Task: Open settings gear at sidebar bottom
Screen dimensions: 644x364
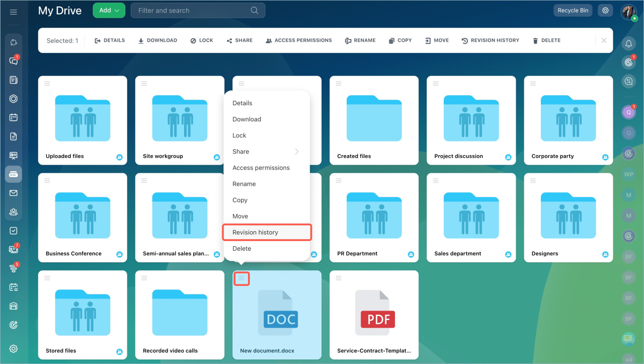Action: tap(14, 349)
